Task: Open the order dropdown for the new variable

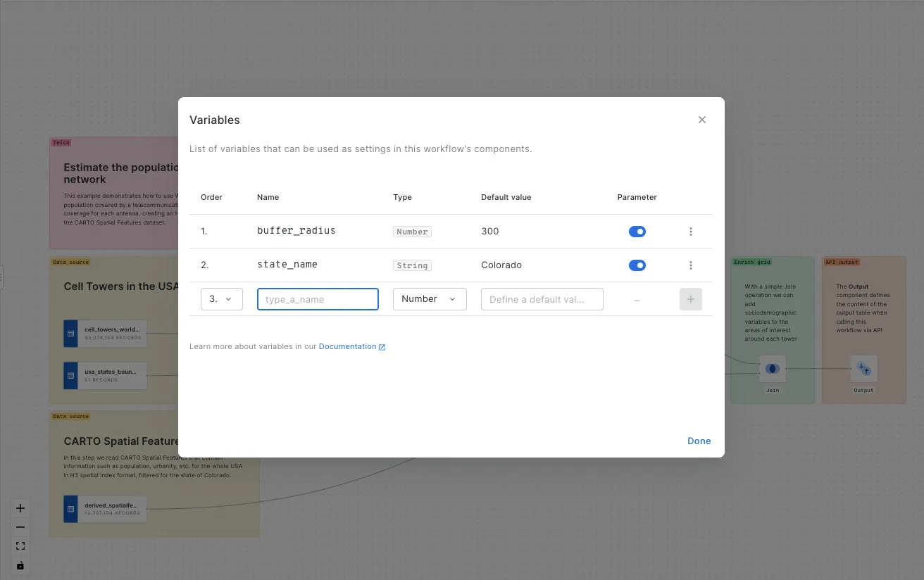Action: (x=222, y=298)
